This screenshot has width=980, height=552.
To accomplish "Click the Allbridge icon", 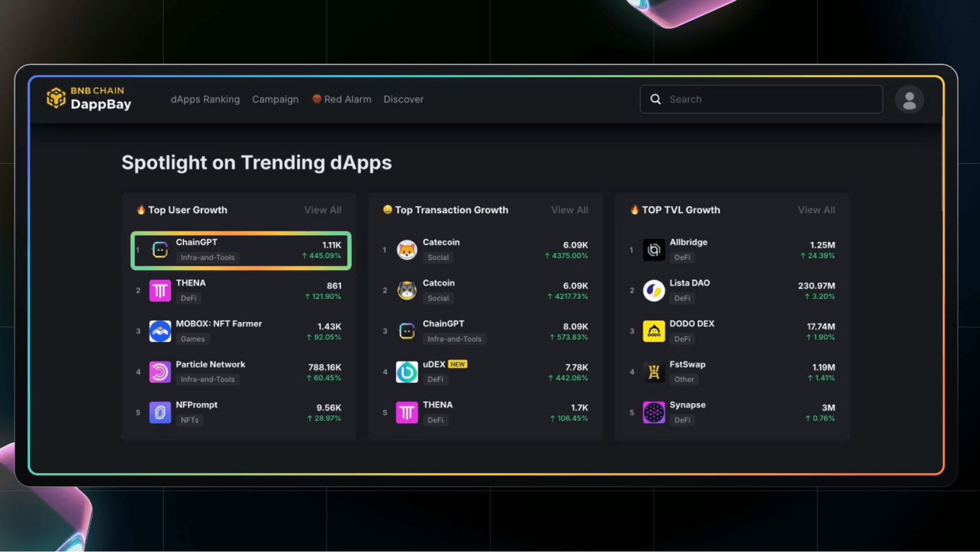I will point(653,250).
